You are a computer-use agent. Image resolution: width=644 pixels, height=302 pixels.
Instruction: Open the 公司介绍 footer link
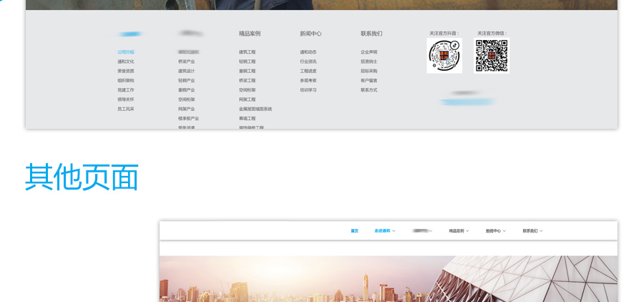(x=126, y=52)
